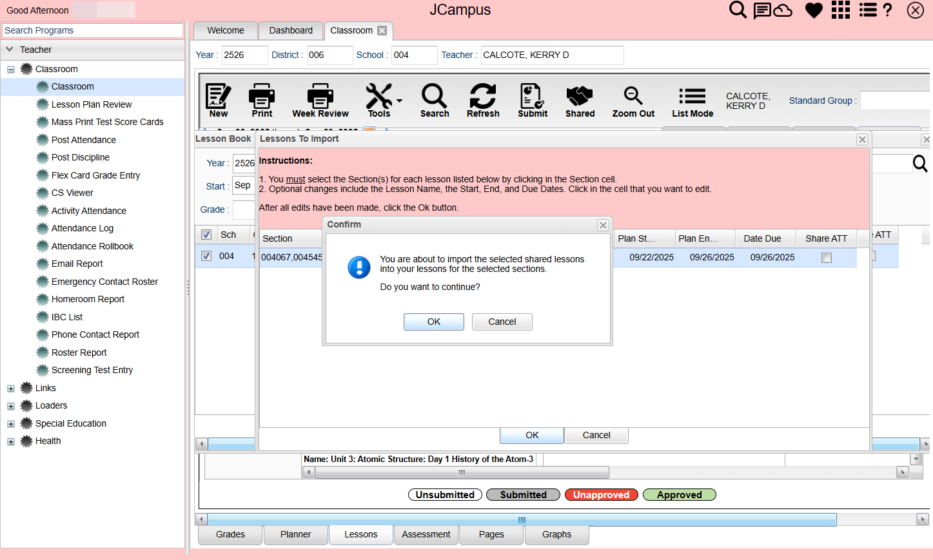Open the Planner bottom tab

(x=295, y=535)
